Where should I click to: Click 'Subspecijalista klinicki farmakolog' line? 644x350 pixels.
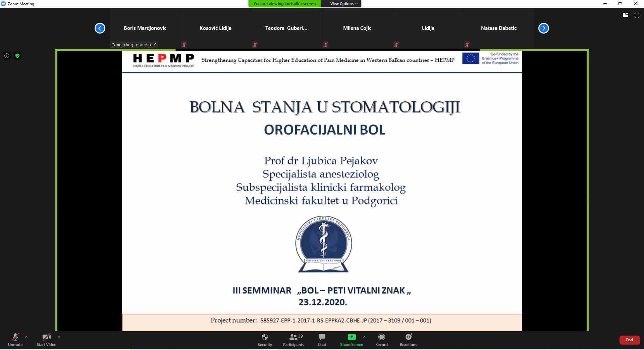[321, 187]
